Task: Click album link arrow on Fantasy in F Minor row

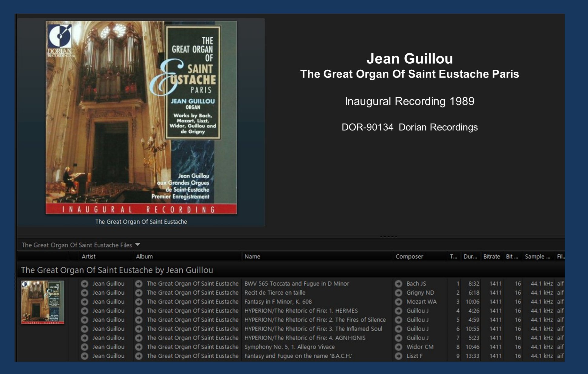Action: (139, 302)
